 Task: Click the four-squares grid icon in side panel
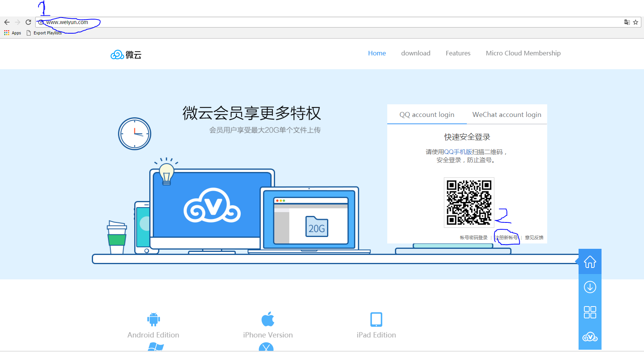590,312
